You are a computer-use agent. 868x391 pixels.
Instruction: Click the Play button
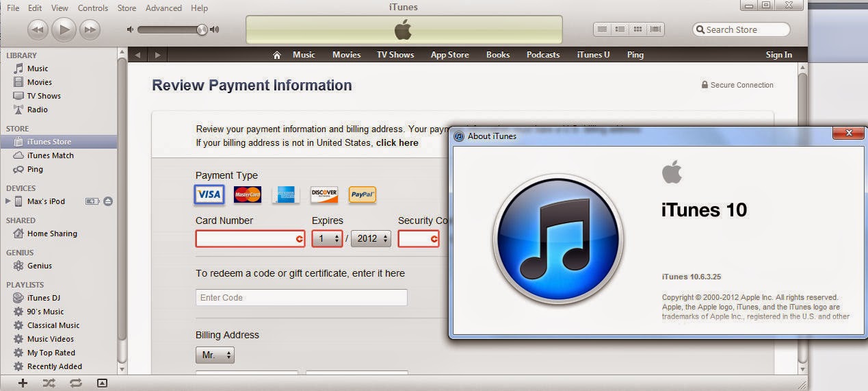point(64,29)
